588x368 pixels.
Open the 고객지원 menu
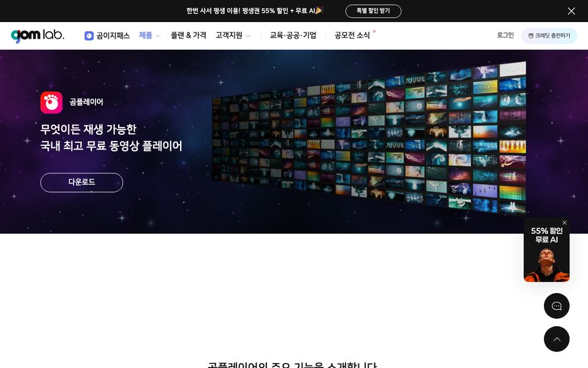click(228, 36)
